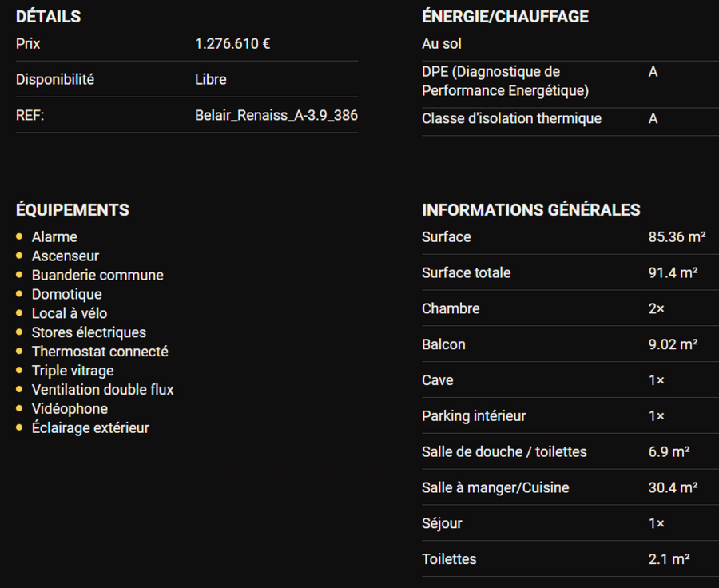Click the Disponibilité value Libre
Image resolution: width=719 pixels, height=588 pixels.
[x=211, y=80]
